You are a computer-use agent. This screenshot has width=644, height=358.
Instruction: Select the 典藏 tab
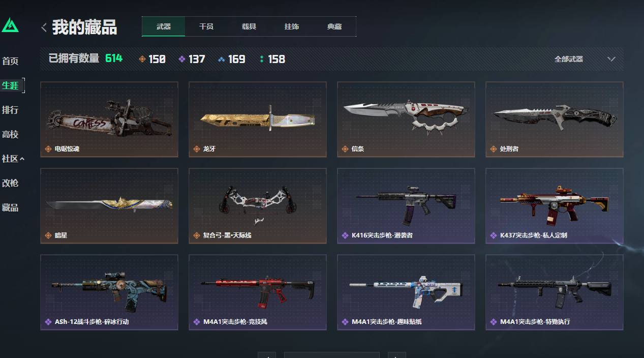click(x=334, y=26)
